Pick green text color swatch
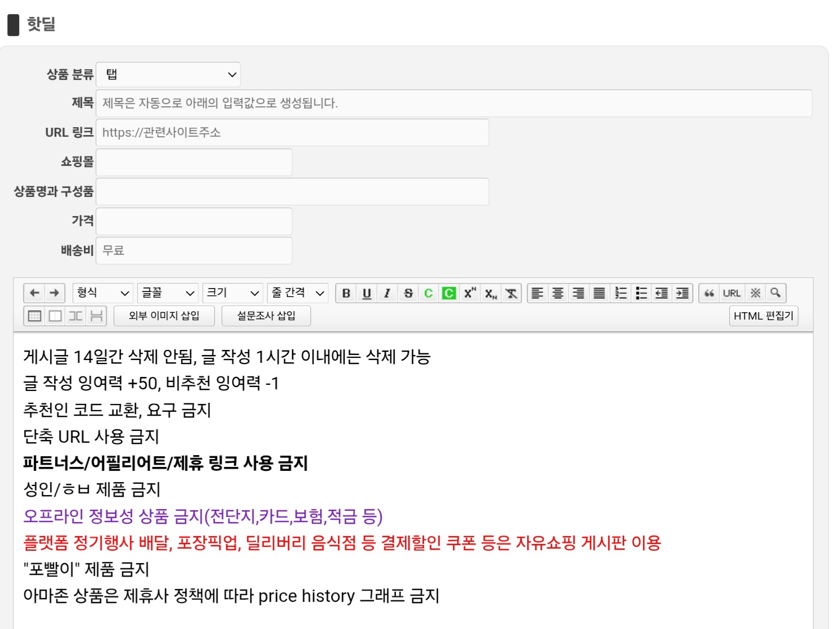The width and height of the screenshot is (840, 629). [428, 293]
